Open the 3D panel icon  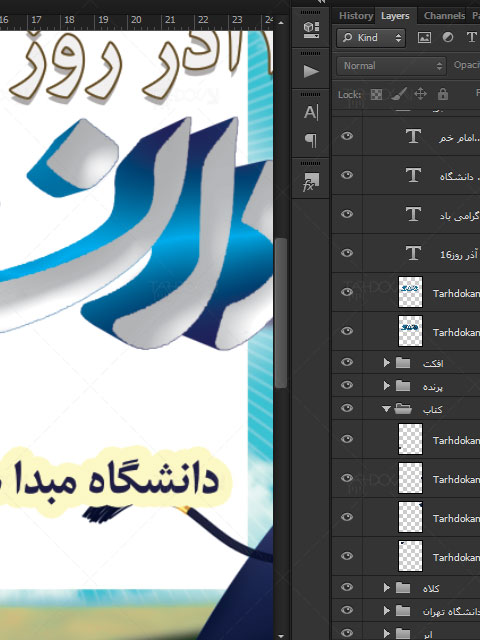311,30
